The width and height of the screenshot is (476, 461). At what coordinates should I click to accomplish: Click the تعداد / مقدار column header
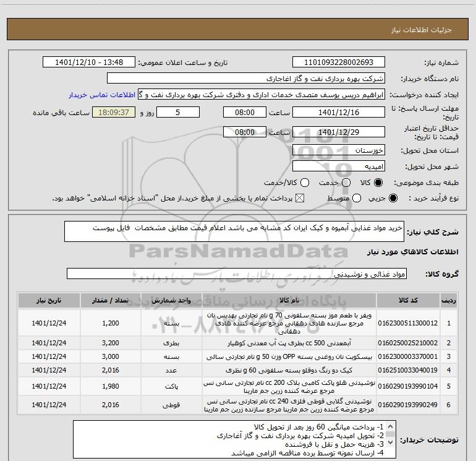111,301
